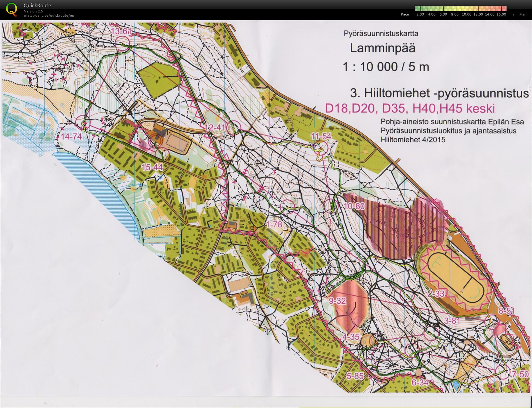The height and width of the screenshot is (408, 532).
Task: Click control label 12-41
Action: [x=215, y=127]
